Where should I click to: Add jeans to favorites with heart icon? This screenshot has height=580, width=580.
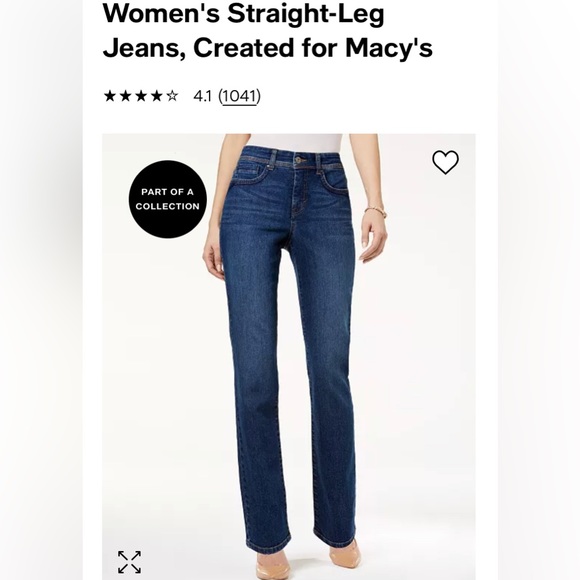click(445, 162)
